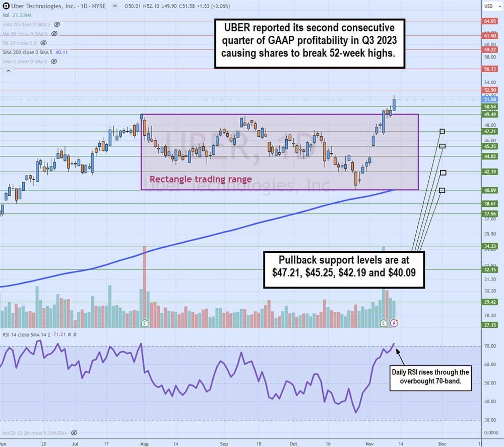Click the 45.25 support level tag
Viewport: 504px width, 447px height.
coord(490,146)
